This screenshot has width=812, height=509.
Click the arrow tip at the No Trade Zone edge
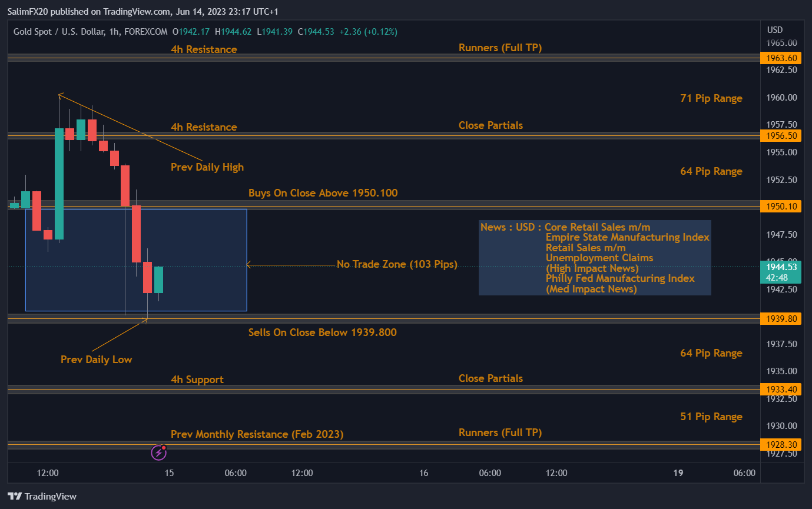pos(248,265)
